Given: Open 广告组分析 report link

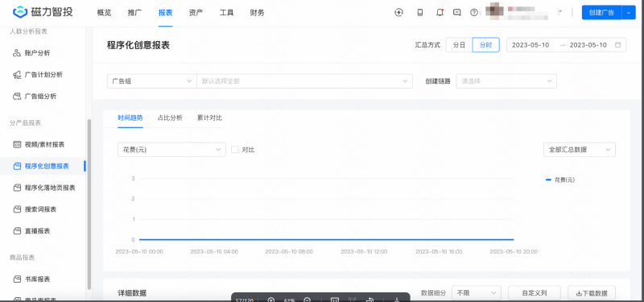Looking at the screenshot, I should [x=40, y=96].
